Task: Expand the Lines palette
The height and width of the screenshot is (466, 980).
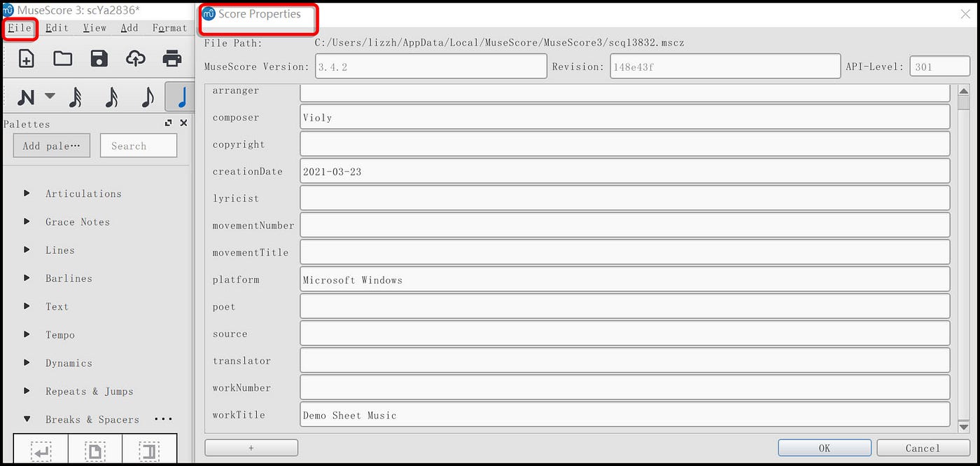Action: tap(27, 249)
